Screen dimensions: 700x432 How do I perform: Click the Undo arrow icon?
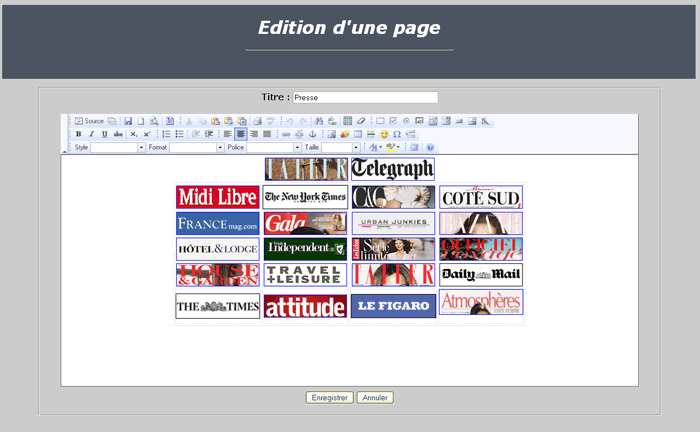pos(290,121)
